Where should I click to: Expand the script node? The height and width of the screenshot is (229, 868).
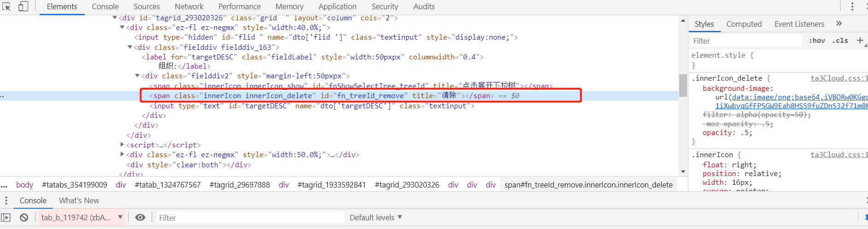point(122,145)
